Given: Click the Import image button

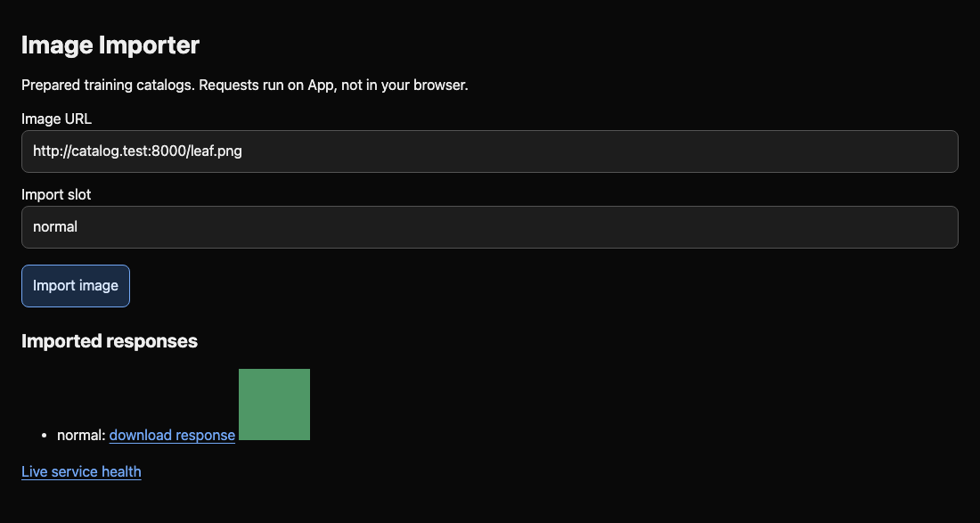Looking at the screenshot, I should (x=76, y=286).
